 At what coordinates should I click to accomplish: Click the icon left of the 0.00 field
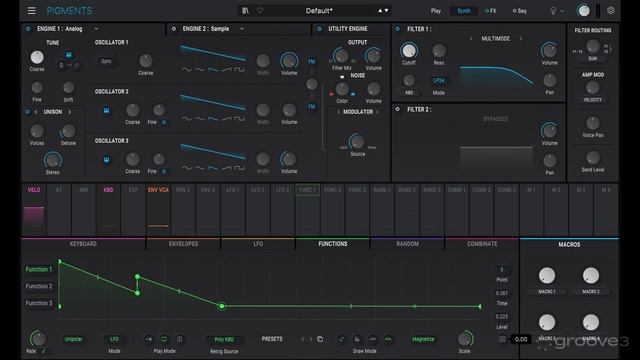coord(502,339)
